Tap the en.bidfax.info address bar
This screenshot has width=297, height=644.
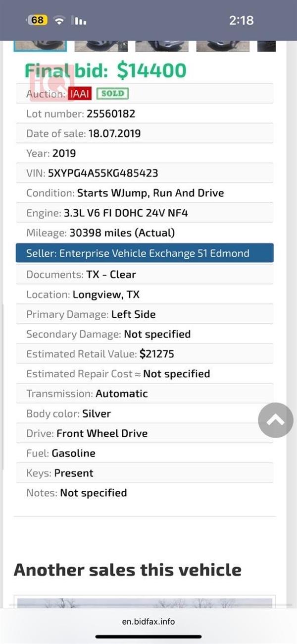point(148,621)
